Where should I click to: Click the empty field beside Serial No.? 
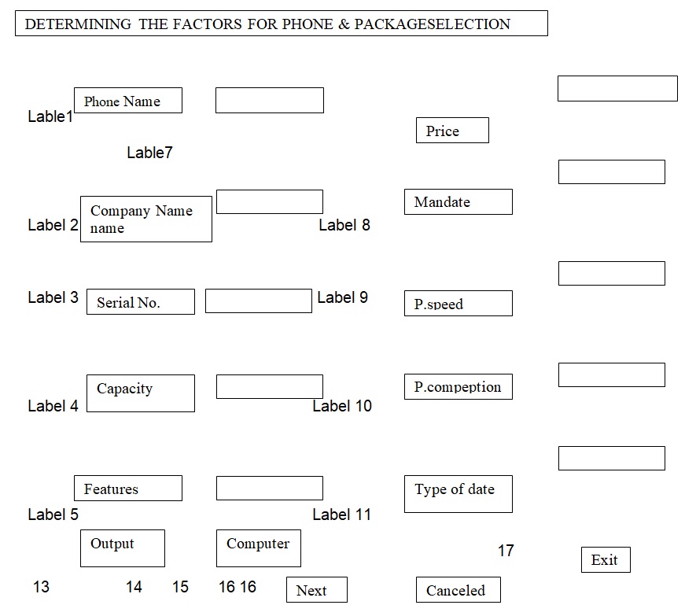[258, 301]
